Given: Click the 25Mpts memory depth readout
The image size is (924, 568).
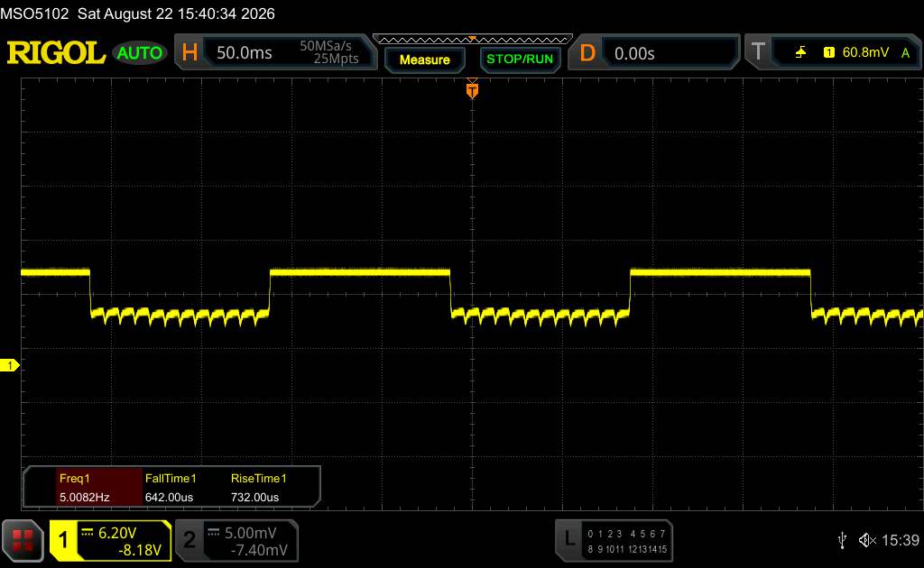Looking at the screenshot, I should [x=336, y=59].
